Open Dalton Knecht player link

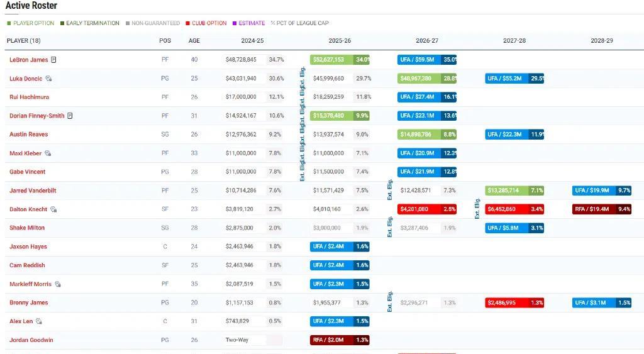[28, 209]
